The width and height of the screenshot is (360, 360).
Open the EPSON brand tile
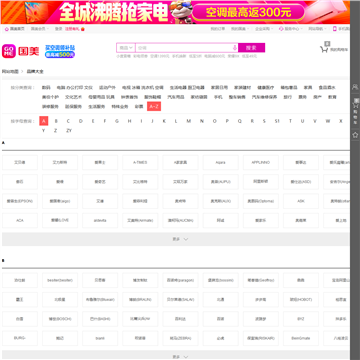[20, 201]
